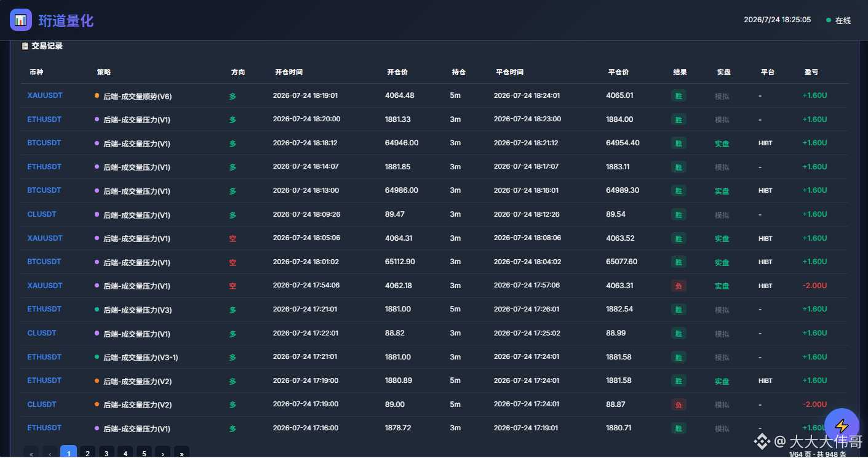Click the 空 direction in the 18:01:02 row
This screenshot has height=458, width=868.
point(233,262)
